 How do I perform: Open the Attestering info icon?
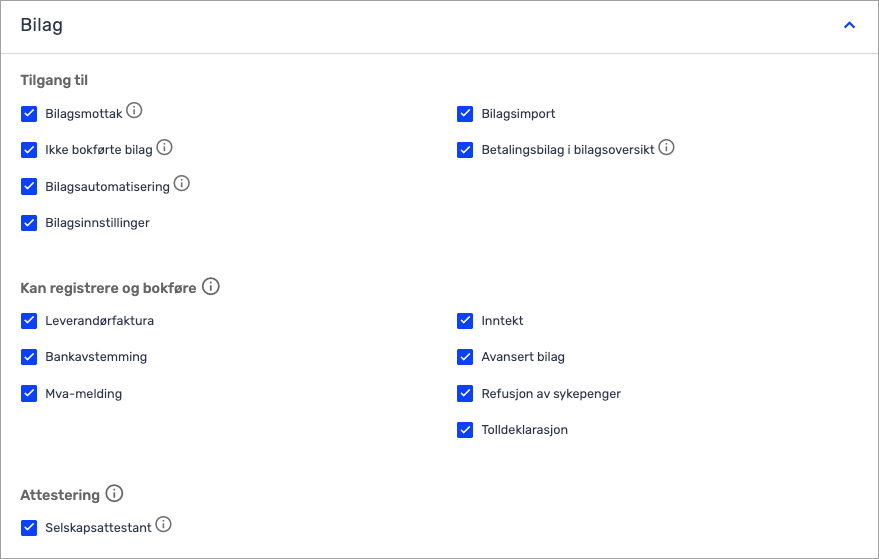pos(114,493)
